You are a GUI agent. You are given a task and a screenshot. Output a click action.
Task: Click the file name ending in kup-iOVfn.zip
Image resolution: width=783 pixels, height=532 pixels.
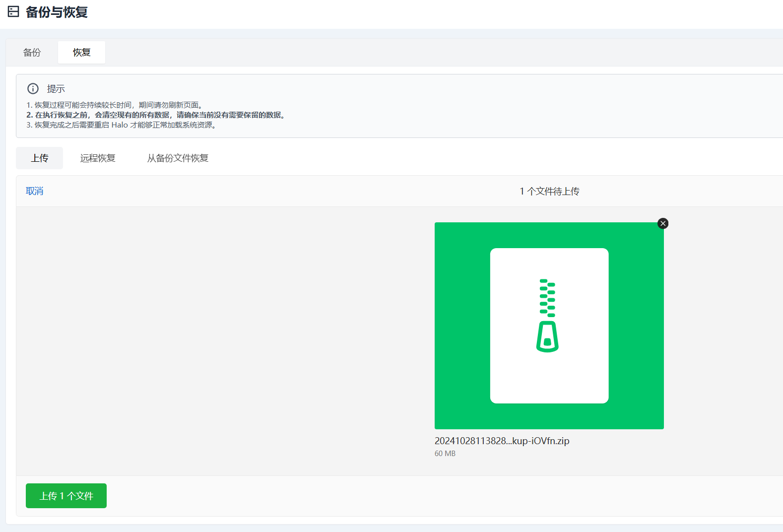[x=502, y=441]
